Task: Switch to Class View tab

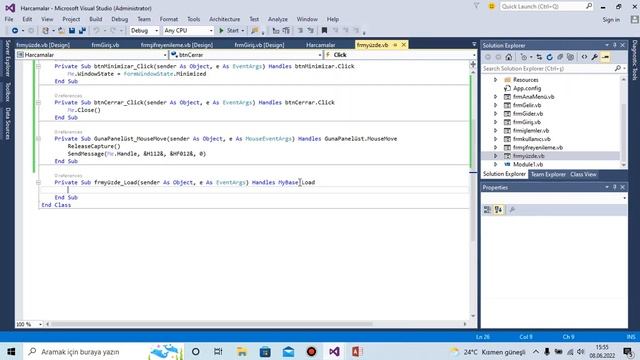Action: click(583, 174)
